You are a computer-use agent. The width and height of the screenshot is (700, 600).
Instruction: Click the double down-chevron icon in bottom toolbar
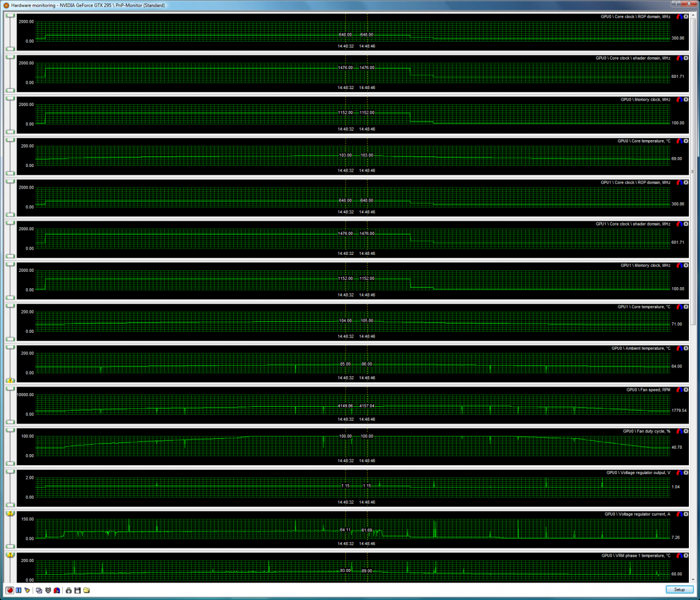(x=47, y=590)
